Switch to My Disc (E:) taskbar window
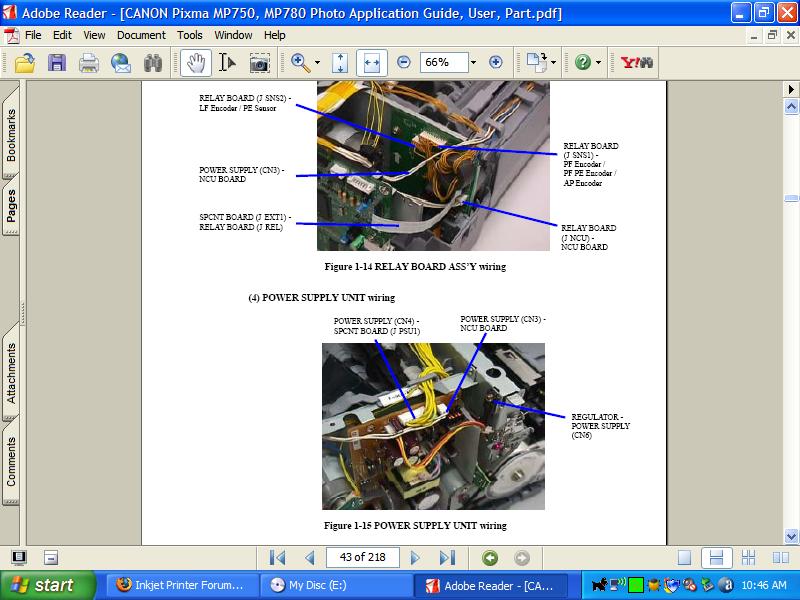The height and width of the screenshot is (600, 800). 336,585
